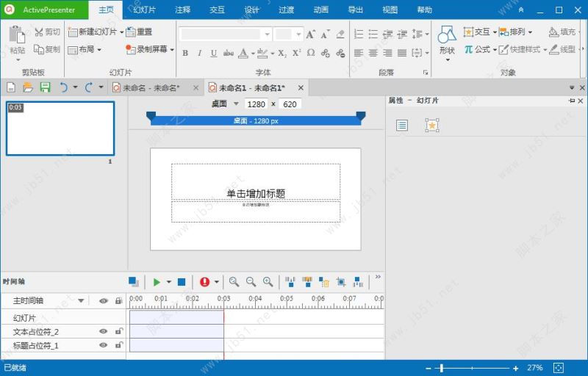Toggle eye icon in 主时间轴 header

[104, 300]
